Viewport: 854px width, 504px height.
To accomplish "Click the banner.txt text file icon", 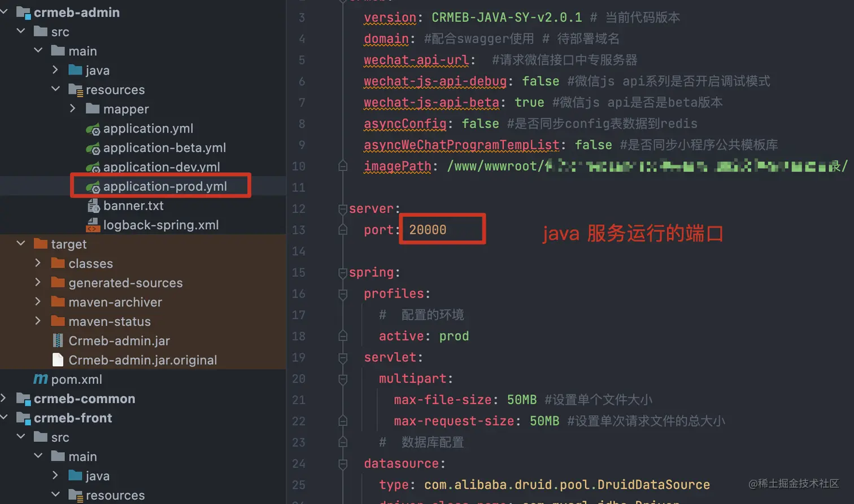I will pyautogui.click(x=93, y=206).
